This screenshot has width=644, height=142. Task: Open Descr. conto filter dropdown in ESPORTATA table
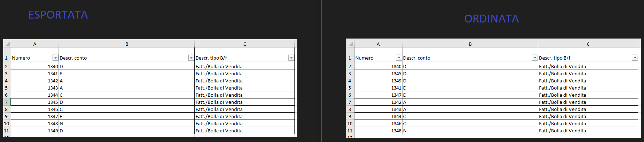[x=191, y=58]
